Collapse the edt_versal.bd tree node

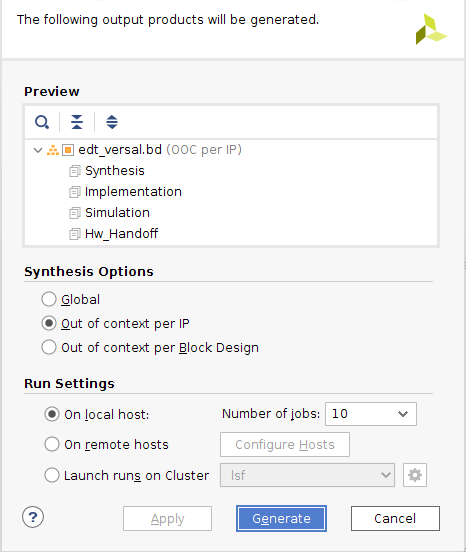38,150
